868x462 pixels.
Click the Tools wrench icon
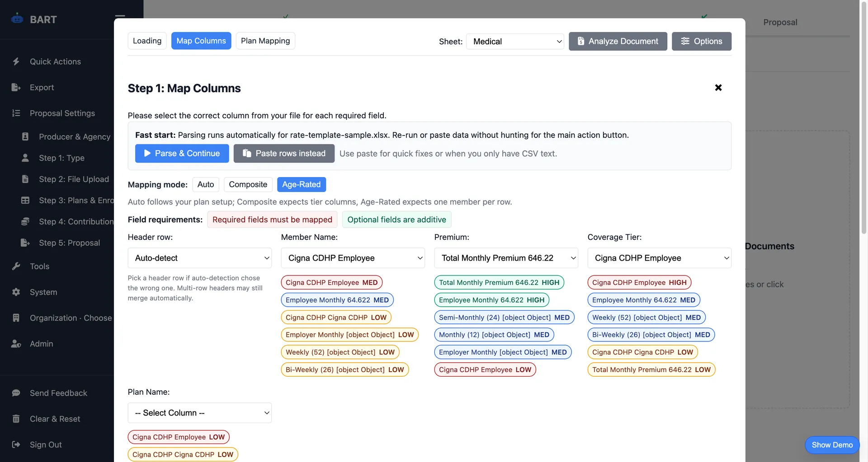[17, 266]
